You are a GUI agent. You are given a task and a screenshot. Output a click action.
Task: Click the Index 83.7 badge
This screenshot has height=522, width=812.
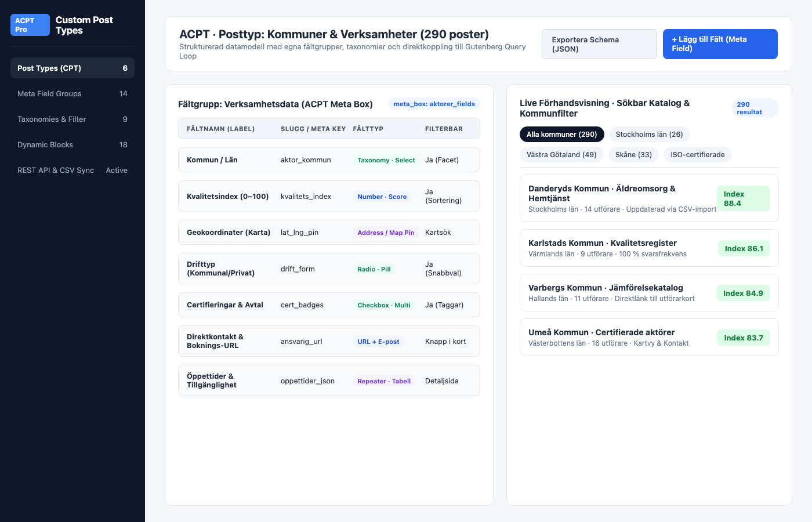(744, 338)
